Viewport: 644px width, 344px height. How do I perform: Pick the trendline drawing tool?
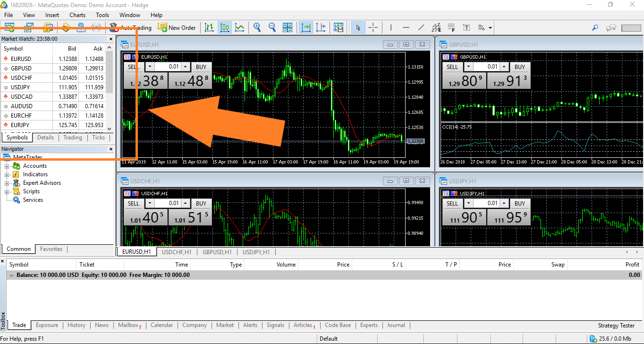click(421, 27)
